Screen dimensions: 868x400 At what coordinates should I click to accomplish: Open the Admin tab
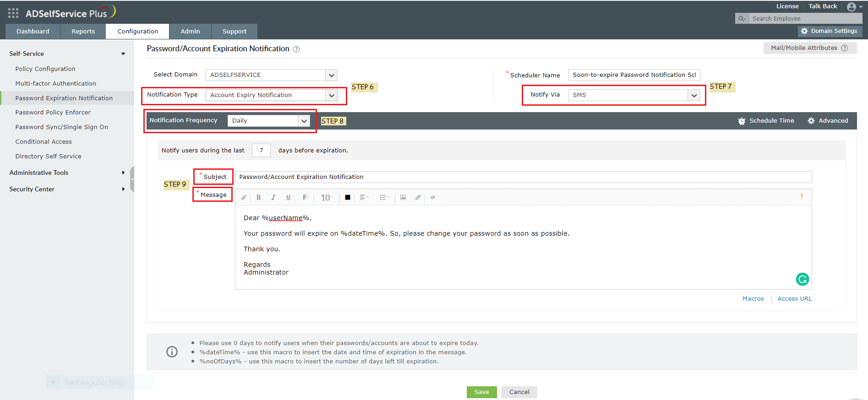pos(190,32)
